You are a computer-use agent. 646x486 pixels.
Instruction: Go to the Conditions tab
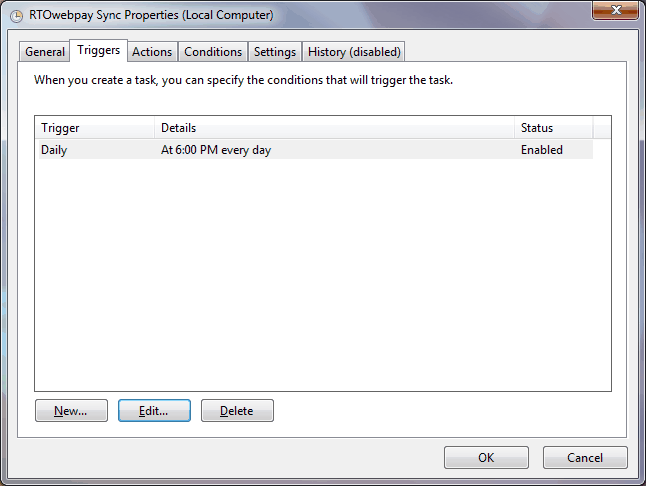point(213,52)
